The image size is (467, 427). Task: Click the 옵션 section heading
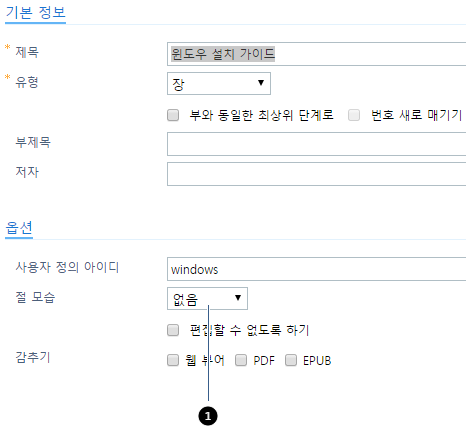tap(19, 228)
